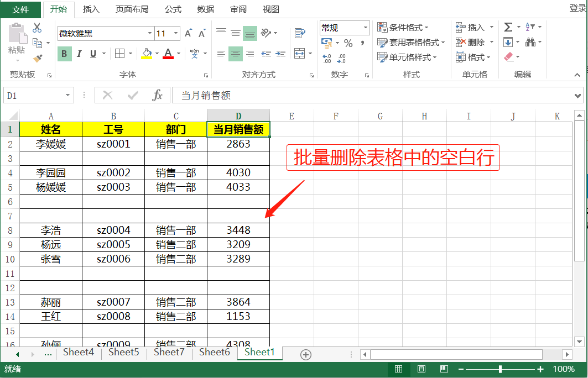
Task: Click the wrap text icon
Action: [300, 33]
